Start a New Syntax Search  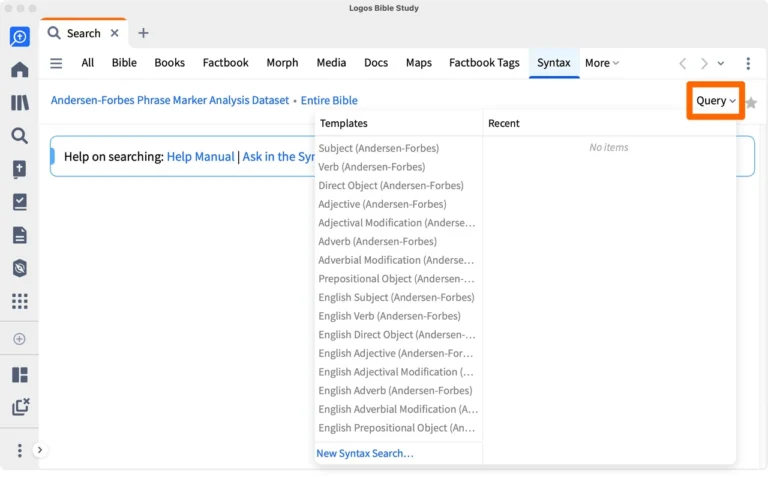click(364, 454)
